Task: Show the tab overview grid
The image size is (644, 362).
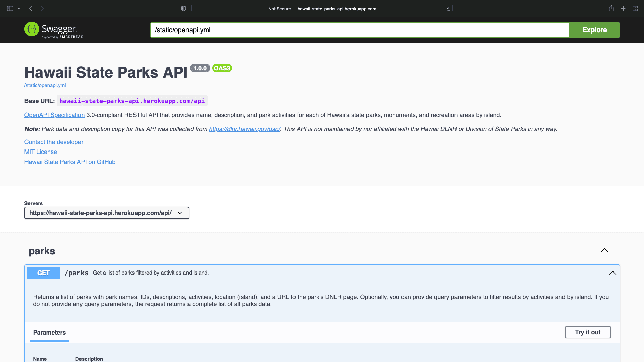Action: [x=635, y=9]
